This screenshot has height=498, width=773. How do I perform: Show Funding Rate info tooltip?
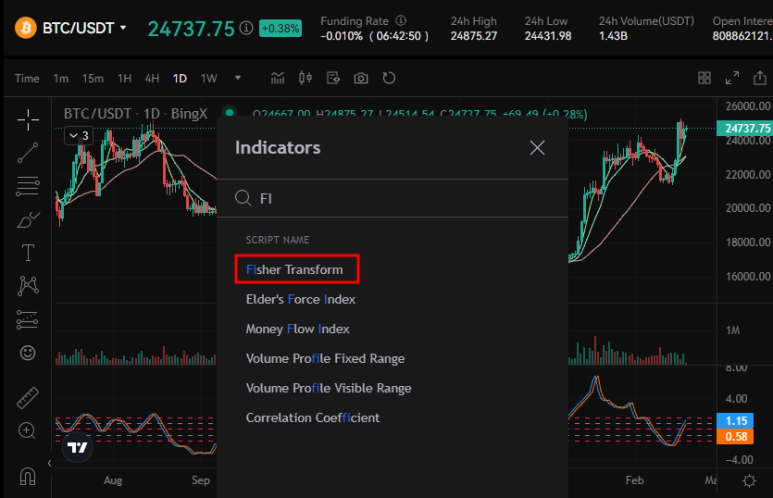pyautogui.click(x=401, y=20)
